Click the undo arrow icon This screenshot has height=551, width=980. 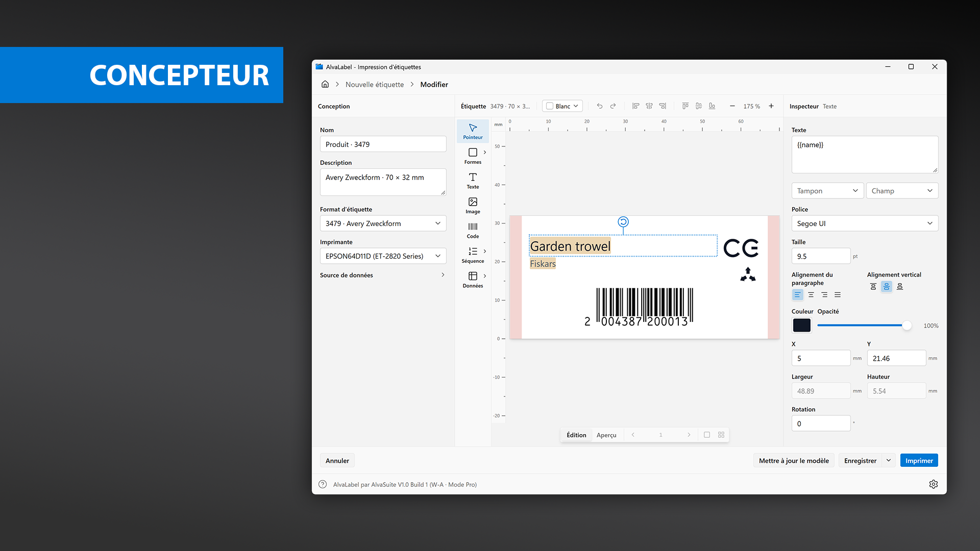[x=600, y=106]
